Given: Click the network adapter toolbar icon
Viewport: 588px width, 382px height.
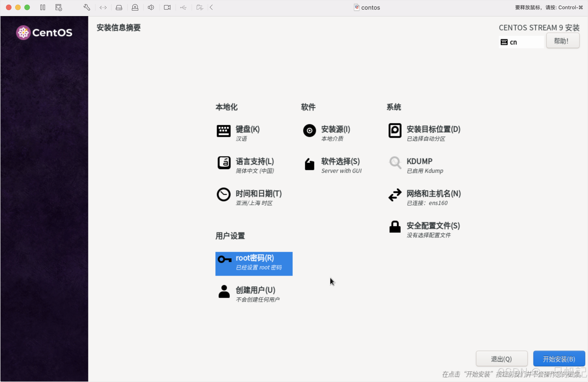Looking at the screenshot, I should (103, 7).
